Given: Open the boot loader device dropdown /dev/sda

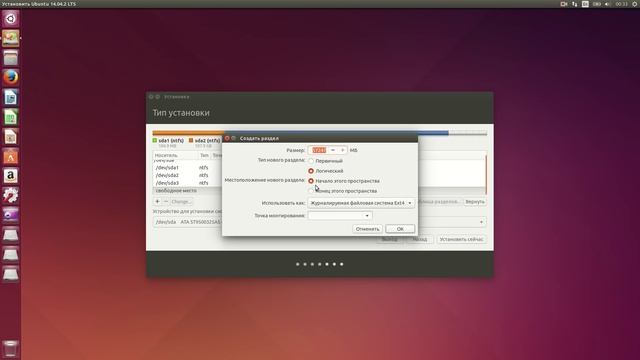Looking at the screenshot, I should pos(319,222).
